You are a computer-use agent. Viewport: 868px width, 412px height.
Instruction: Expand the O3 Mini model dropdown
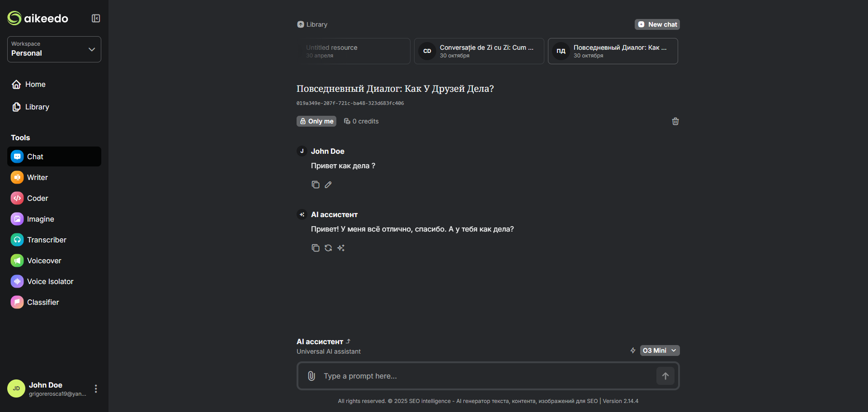coord(660,350)
